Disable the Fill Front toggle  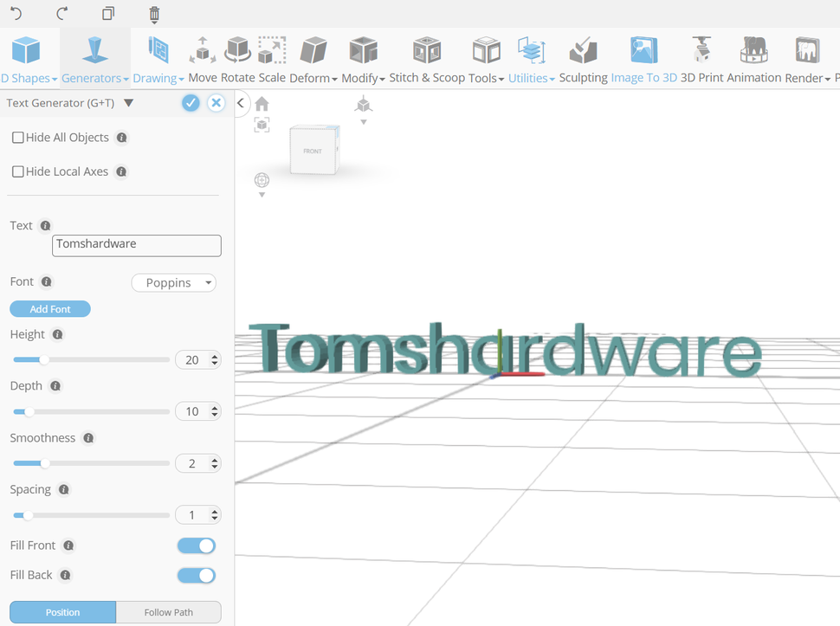pyautogui.click(x=196, y=545)
